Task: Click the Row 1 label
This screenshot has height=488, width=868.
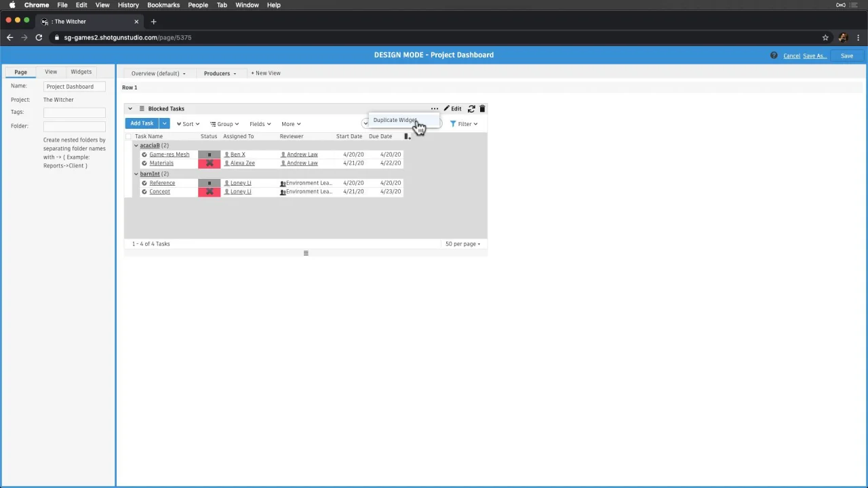Action: click(x=130, y=87)
